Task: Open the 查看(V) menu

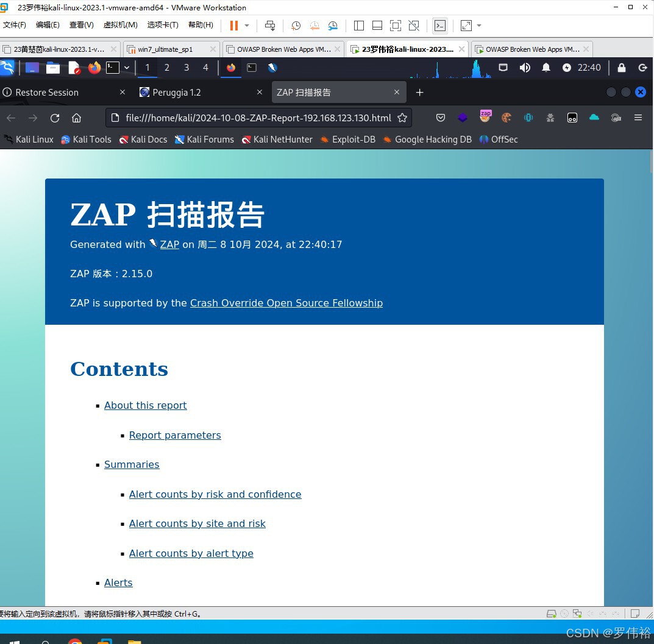Action: (81, 25)
